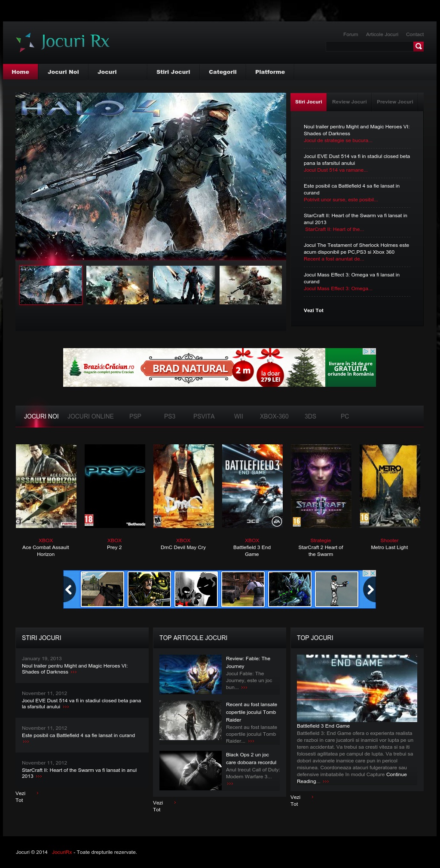Open the Jocuri Noi navigation menu

(63, 72)
